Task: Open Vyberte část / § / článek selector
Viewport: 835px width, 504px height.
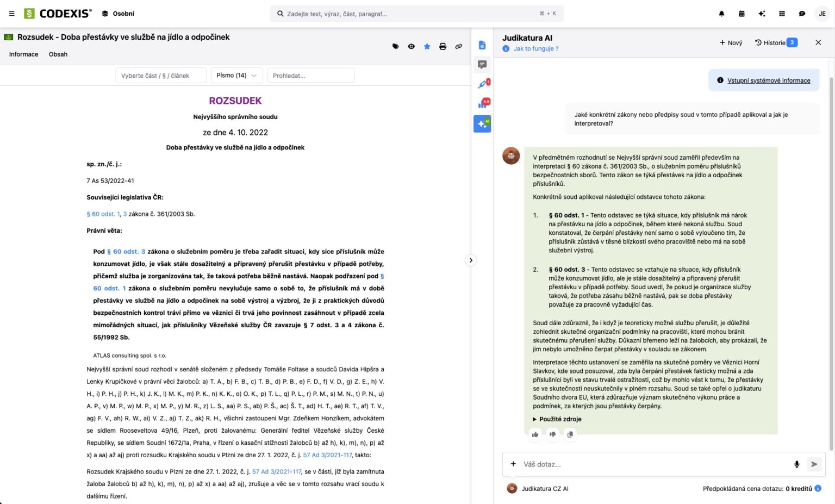Action: coord(160,76)
